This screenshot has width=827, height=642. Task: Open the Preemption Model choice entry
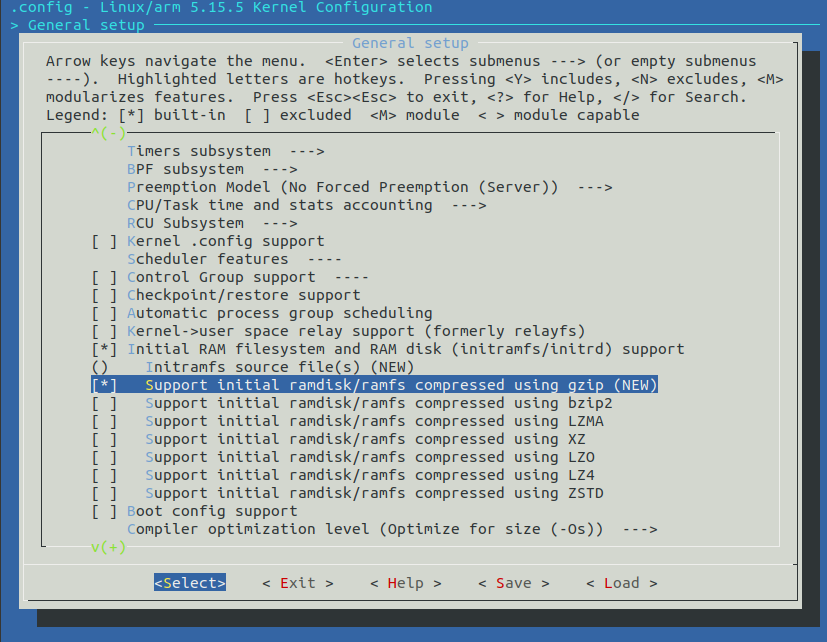tap(370, 187)
